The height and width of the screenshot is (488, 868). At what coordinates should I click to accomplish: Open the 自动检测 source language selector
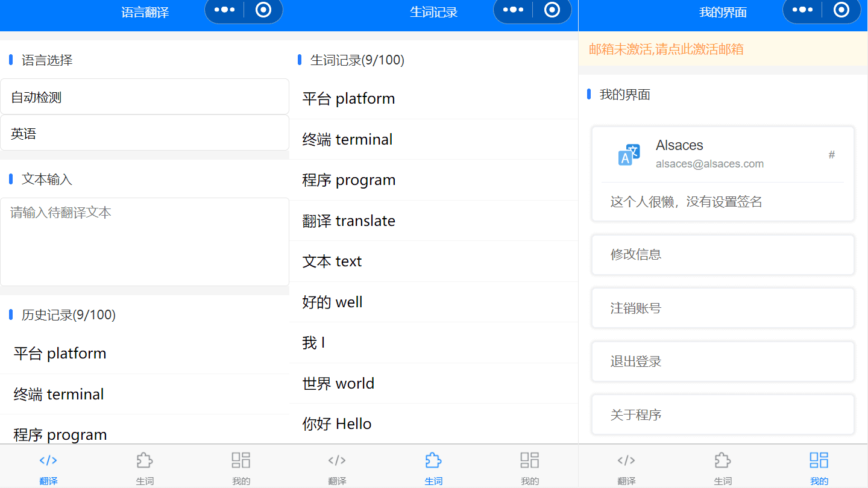tap(145, 96)
